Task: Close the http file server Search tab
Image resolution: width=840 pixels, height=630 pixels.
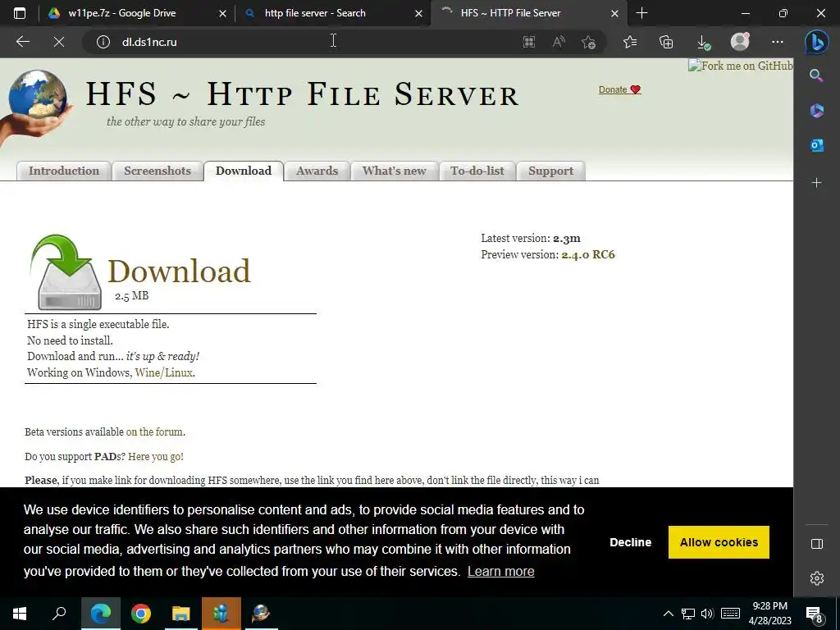Action: (419, 13)
